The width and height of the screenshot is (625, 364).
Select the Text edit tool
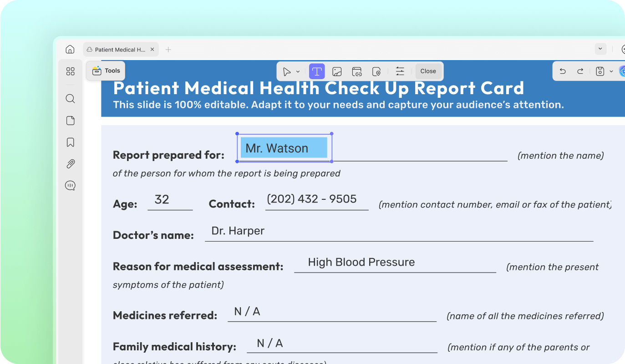pos(317,71)
